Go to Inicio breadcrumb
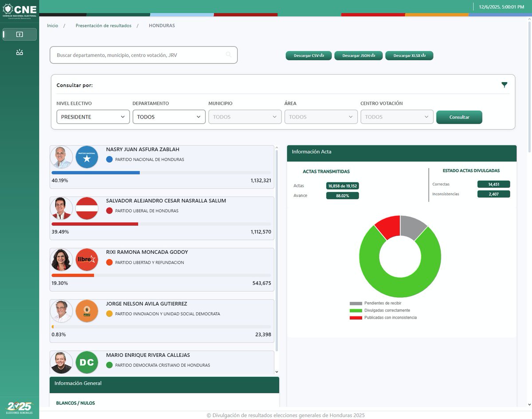 [x=52, y=26]
